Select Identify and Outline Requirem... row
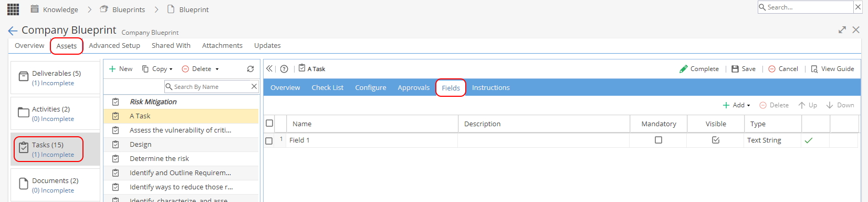 [181, 173]
